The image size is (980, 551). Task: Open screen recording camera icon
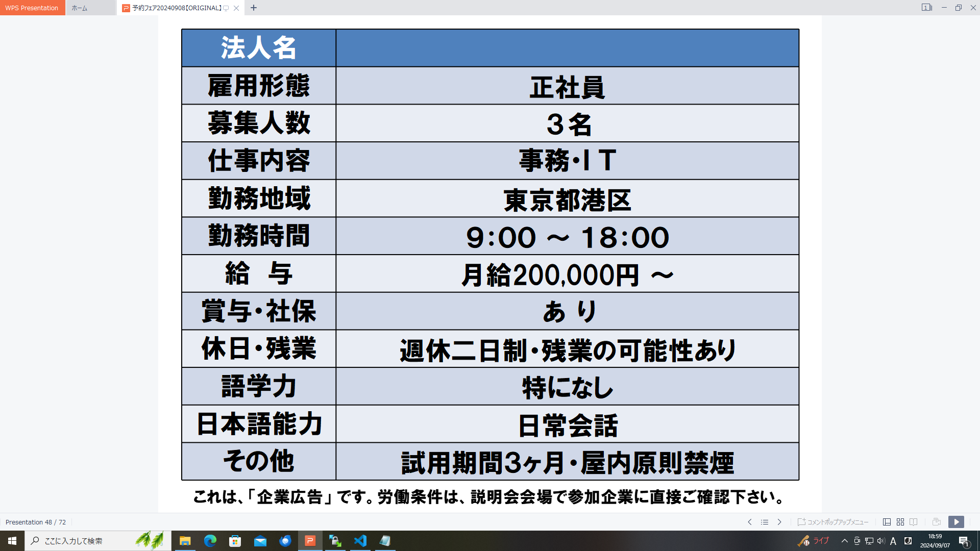pyautogui.click(x=936, y=522)
